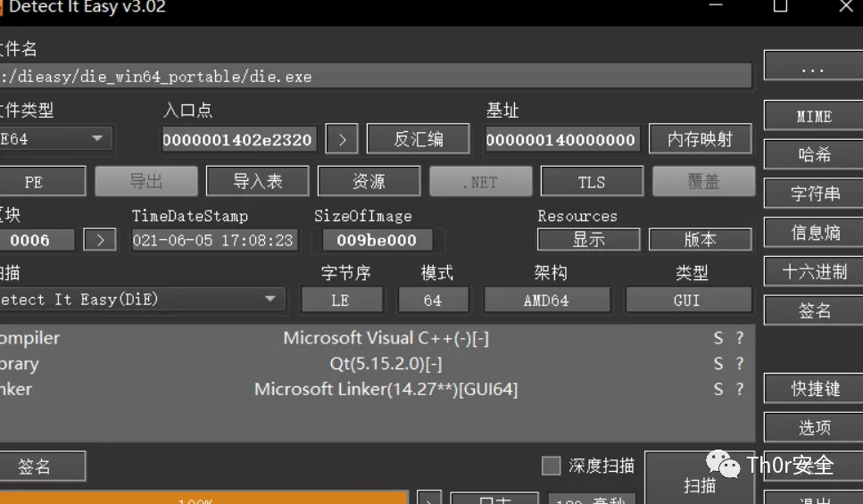
Task: Open the 导入表 import table
Action: pos(257,181)
